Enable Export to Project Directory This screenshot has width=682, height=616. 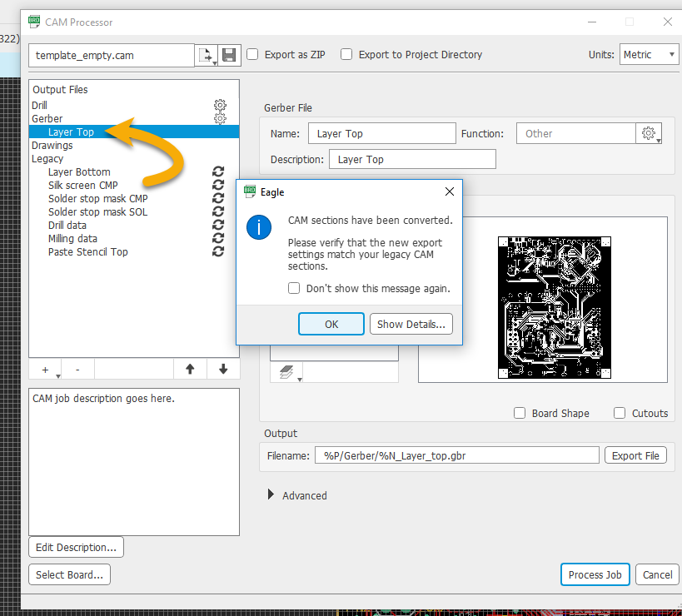point(346,54)
